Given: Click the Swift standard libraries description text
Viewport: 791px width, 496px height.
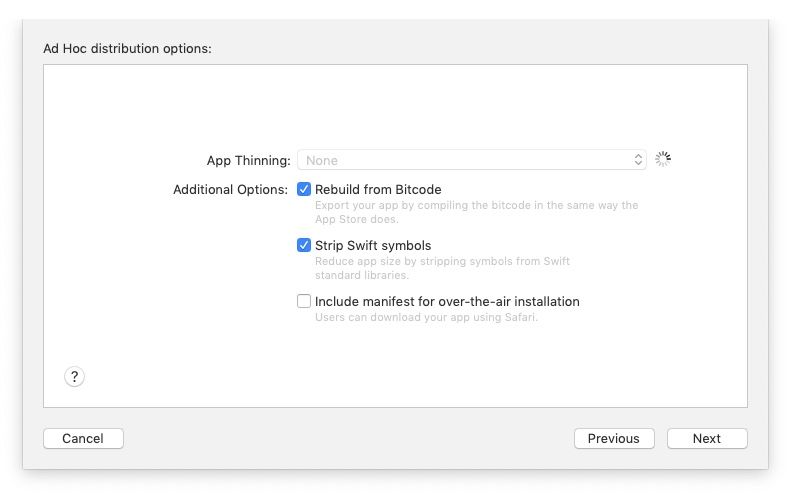Looking at the screenshot, I should (442, 268).
